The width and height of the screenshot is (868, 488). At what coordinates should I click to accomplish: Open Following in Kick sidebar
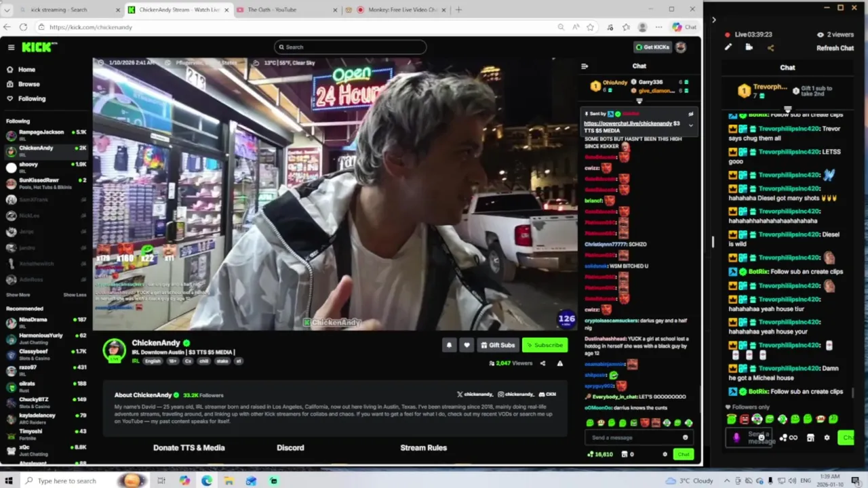32,98
